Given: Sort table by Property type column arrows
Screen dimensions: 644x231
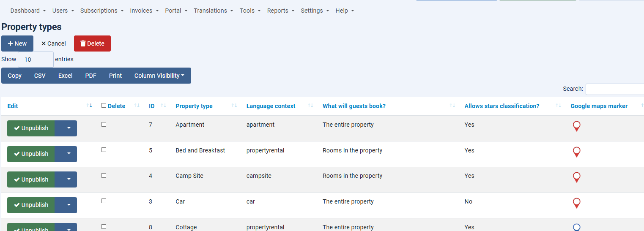Looking at the screenshot, I should tap(234, 106).
